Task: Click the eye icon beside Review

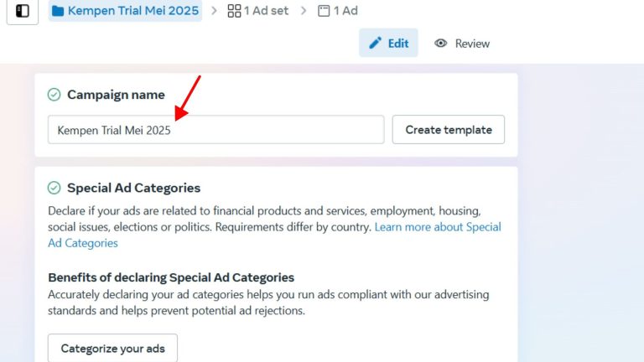Action: [x=441, y=44]
